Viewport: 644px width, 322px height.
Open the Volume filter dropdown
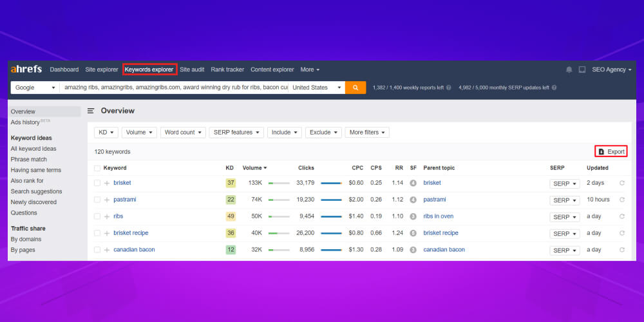(x=139, y=132)
